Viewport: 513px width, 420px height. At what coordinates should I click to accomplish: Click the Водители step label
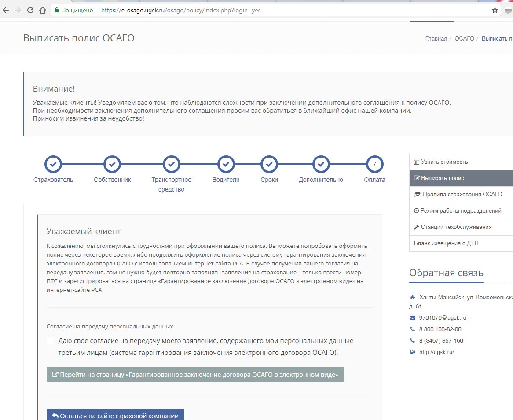(226, 180)
